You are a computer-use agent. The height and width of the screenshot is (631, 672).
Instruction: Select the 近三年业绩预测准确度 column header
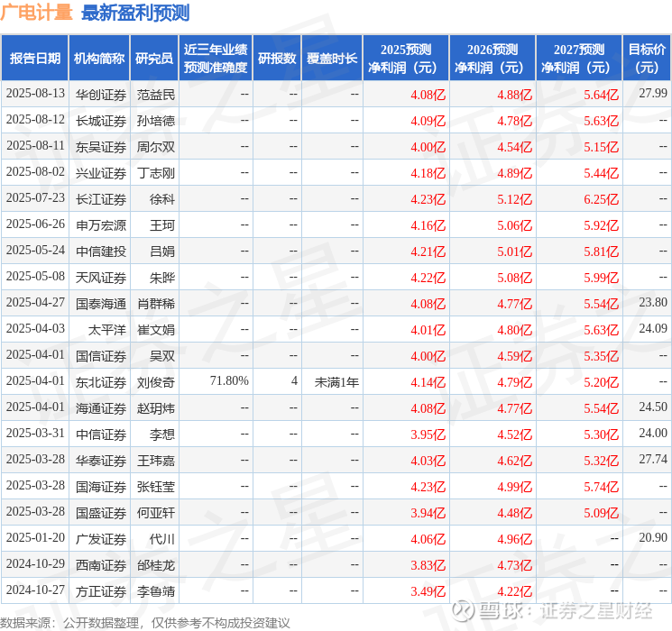216,59
